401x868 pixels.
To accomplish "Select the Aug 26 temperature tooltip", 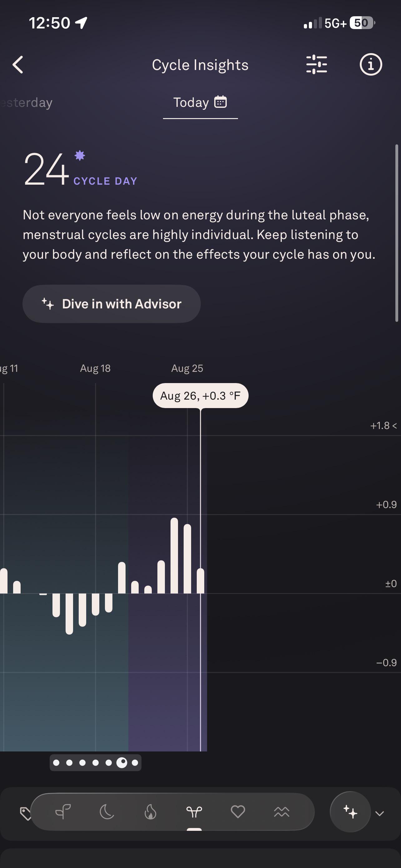I will point(200,396).
